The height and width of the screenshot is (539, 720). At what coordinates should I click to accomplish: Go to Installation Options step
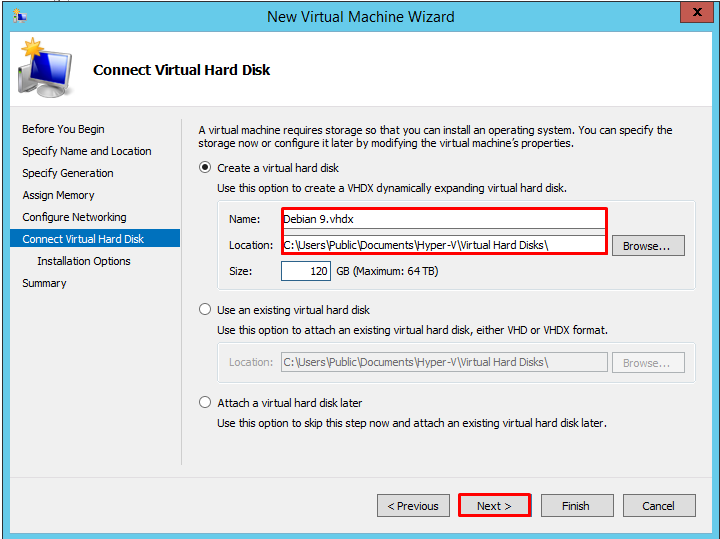click(x=84, y=261)
